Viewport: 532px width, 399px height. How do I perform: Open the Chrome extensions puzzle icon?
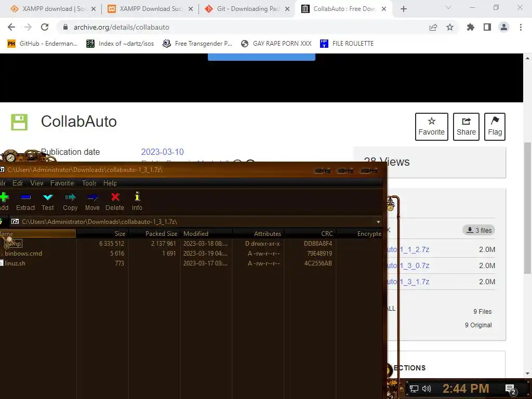pyautogui.click(x=470, y=27)
